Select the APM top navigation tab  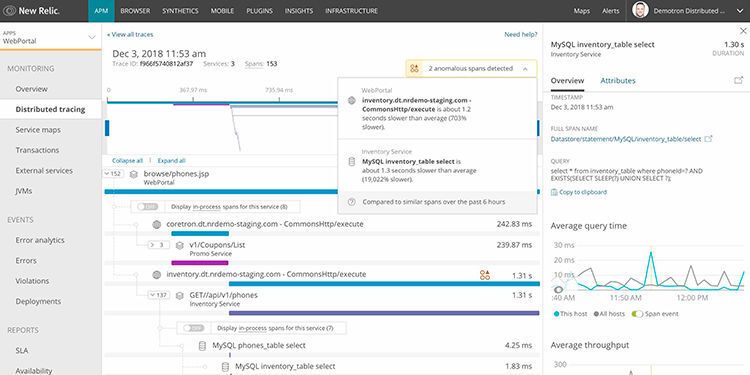(x=101, y=11)
